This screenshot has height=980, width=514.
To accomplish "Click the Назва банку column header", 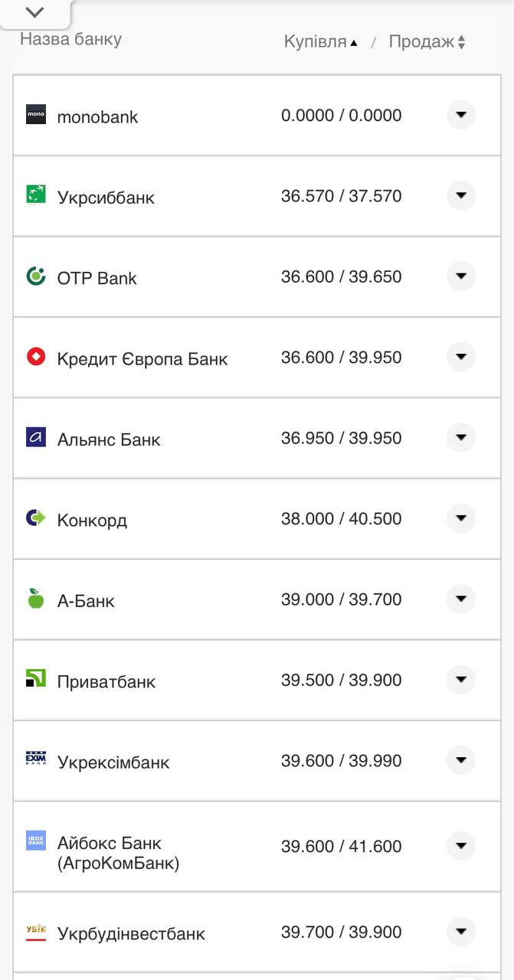I will pos(70,39).
